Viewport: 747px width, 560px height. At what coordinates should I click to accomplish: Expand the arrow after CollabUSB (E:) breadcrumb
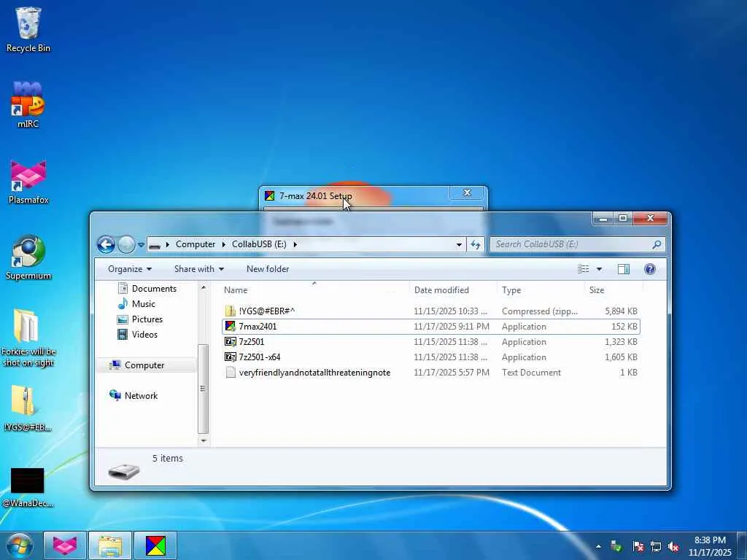295,244
